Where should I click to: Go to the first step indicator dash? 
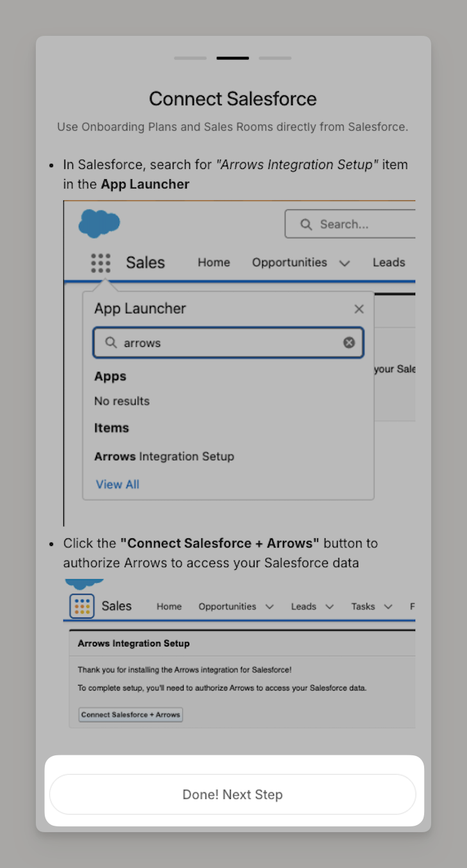(x=190, y=58)
